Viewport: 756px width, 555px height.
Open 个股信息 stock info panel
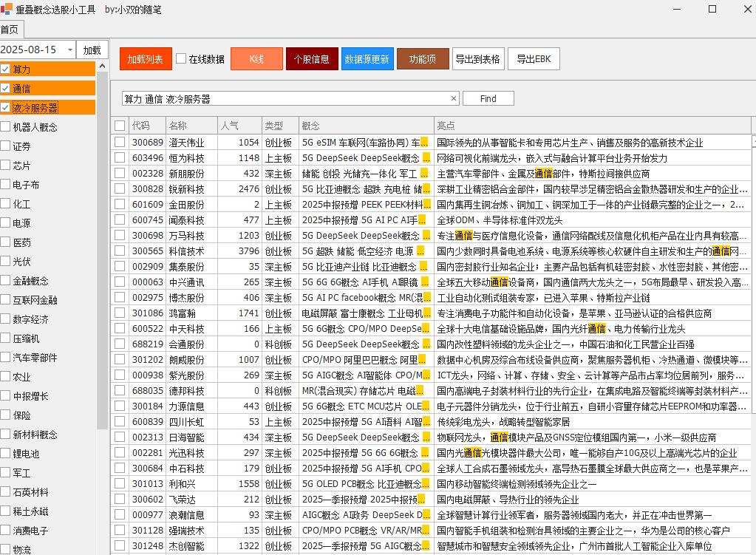pos(312,58)
